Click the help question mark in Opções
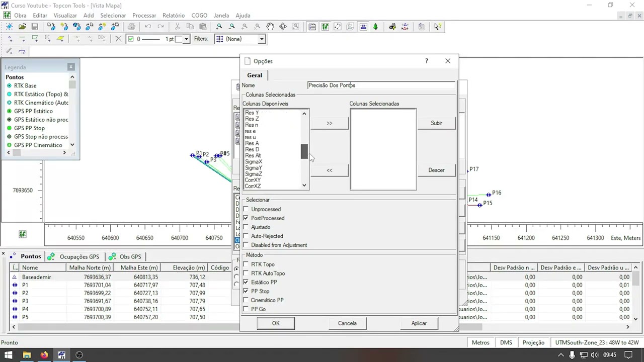This screenshot has width=644, height=362. [427, 61]
